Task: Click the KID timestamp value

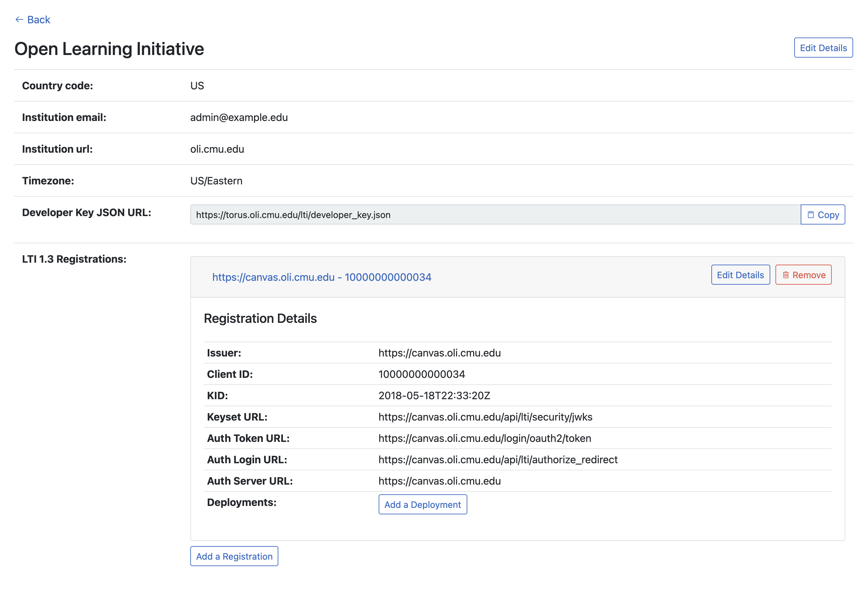Action: pos(434,395)
